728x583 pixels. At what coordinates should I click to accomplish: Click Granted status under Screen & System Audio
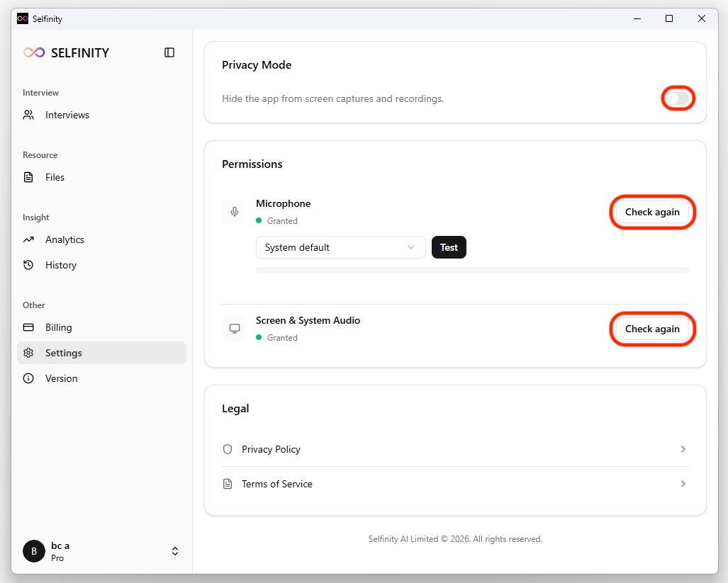[282, 338]
